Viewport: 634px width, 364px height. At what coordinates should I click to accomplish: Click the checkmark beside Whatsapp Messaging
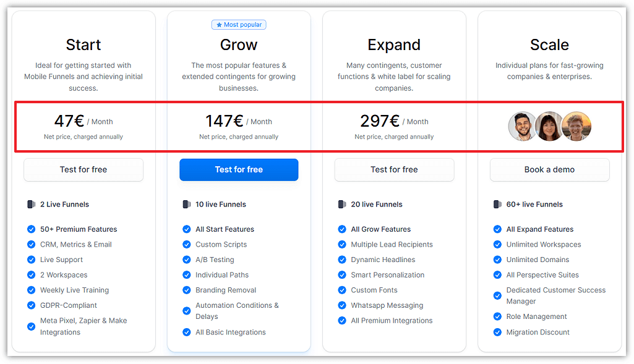[342, 305]
